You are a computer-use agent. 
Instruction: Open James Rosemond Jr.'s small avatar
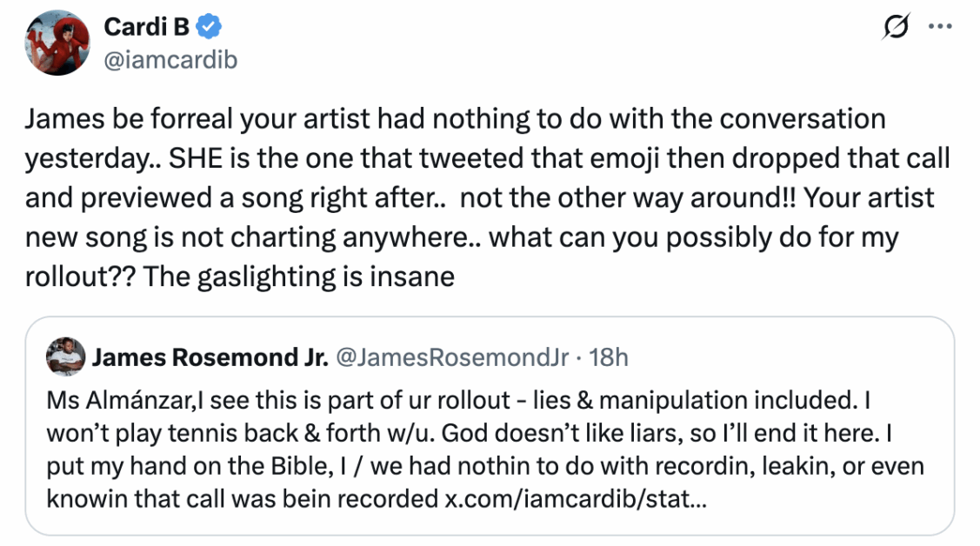coord(66,357)
